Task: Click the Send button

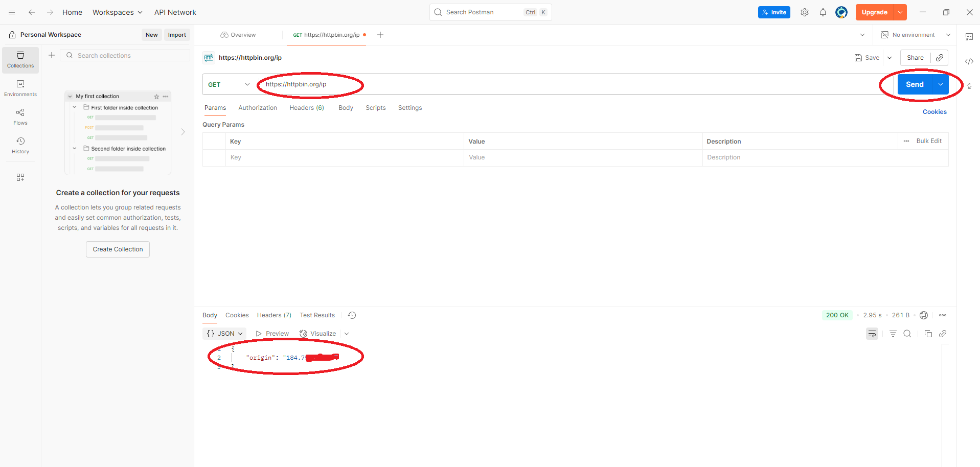Action: 915,84
